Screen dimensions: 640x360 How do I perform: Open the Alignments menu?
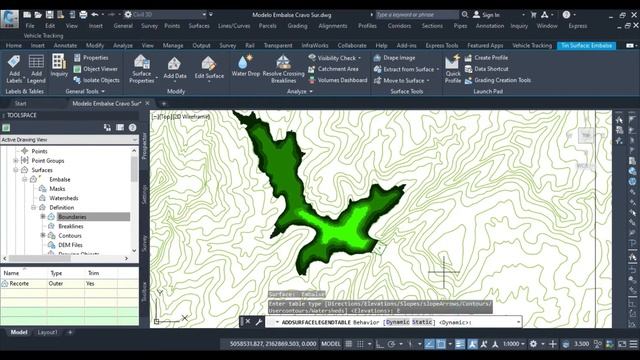point(333,26)
